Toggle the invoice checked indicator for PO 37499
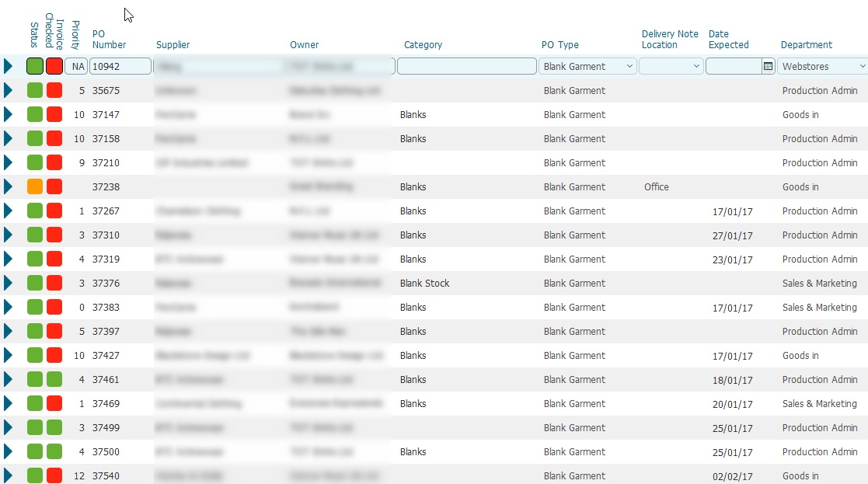 (54, 427)
